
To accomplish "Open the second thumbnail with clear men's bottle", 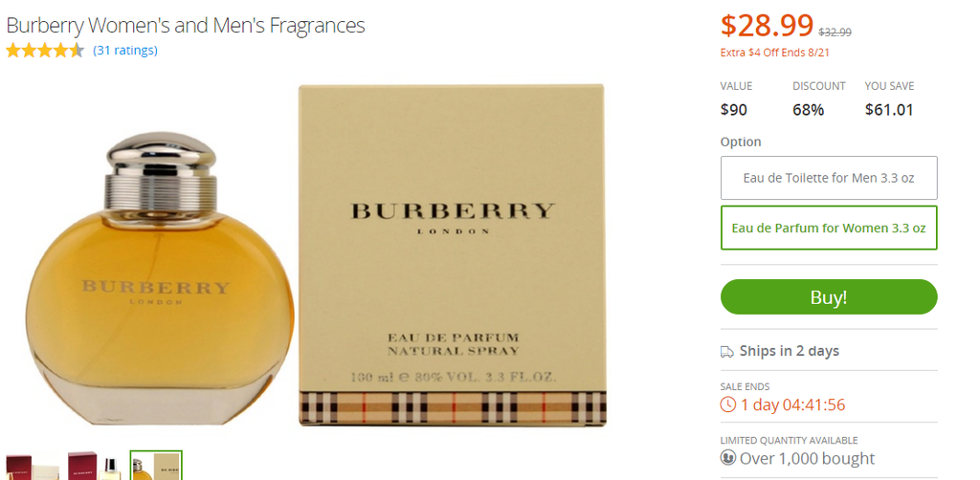I will [x=94, y=466].
